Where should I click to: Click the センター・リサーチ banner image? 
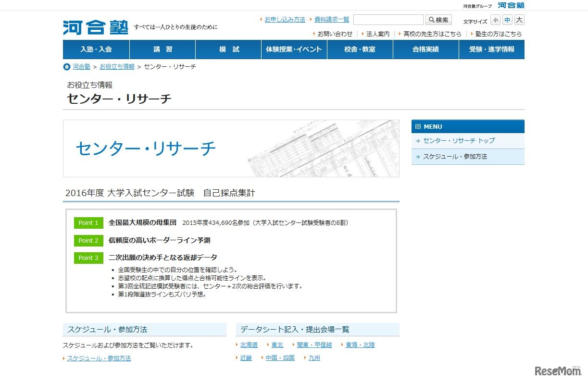click(231, 148)
